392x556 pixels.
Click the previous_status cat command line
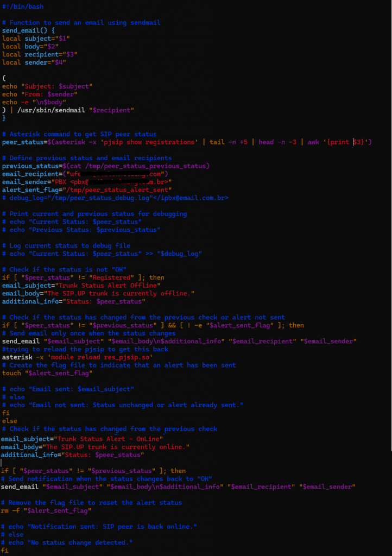[x=105, y=166]
